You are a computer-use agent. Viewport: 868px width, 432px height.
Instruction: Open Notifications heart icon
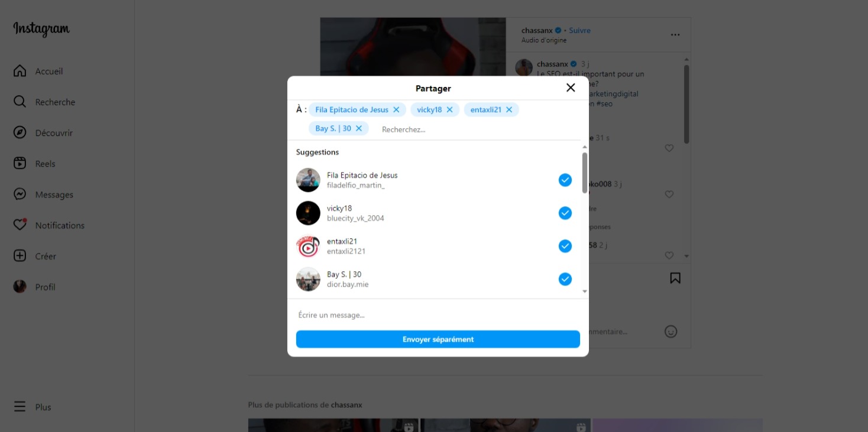(x=20, y=225)
